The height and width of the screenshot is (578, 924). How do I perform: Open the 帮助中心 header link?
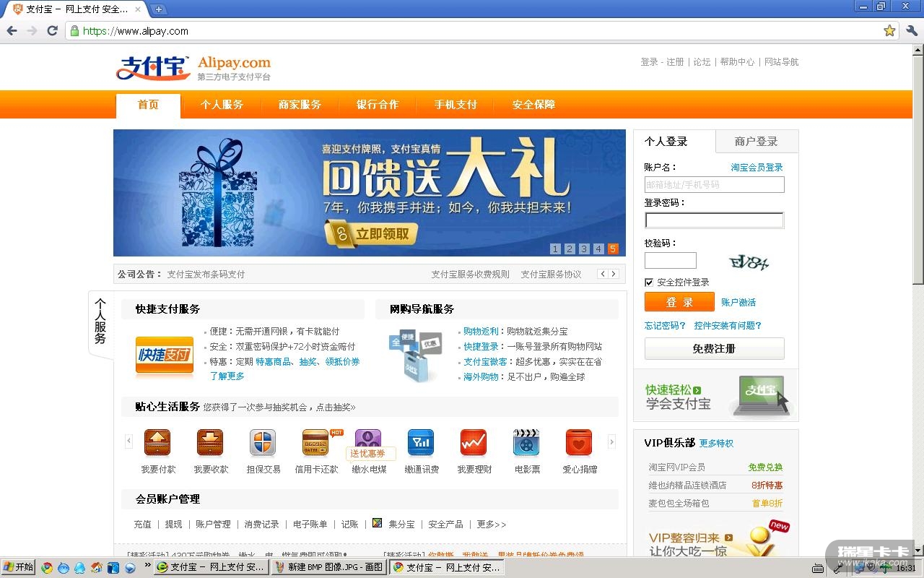[737, 62]
